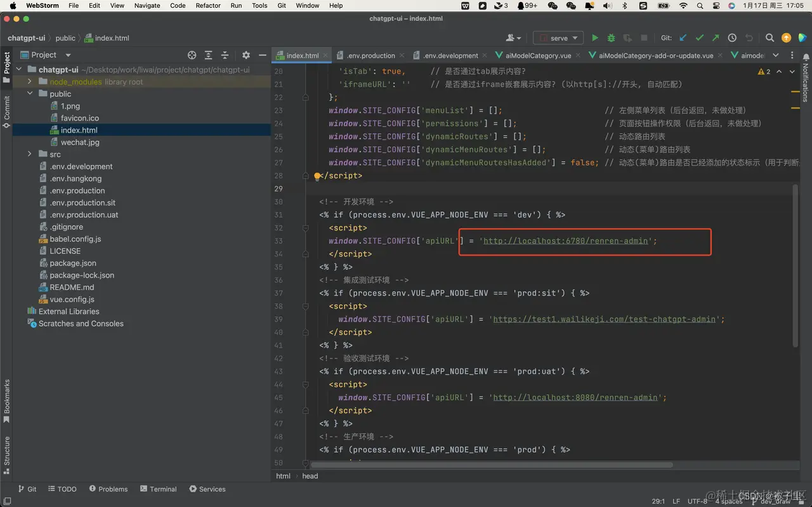This screenshot has width=812, height=507.
Task: Switch to the aiModelCategory-add-or-update.vue tab
Action: (x=656, y=55)
